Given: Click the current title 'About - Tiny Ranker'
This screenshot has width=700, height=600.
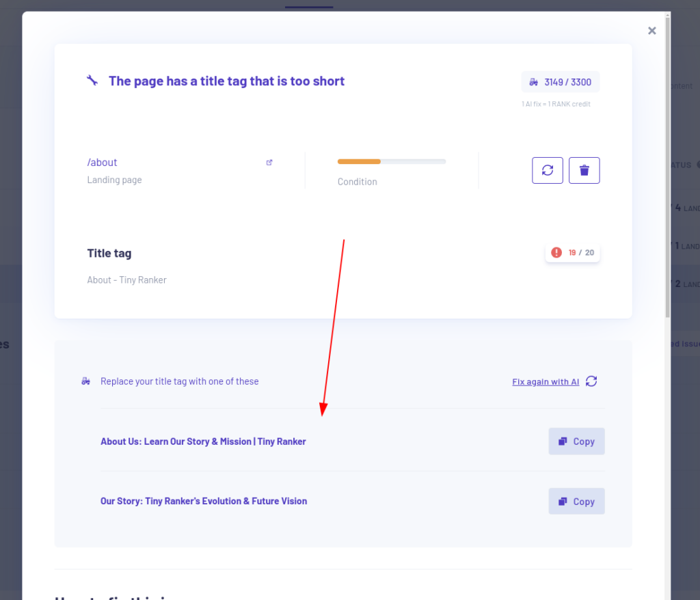Looking at the screenshot, I should 126,280.
